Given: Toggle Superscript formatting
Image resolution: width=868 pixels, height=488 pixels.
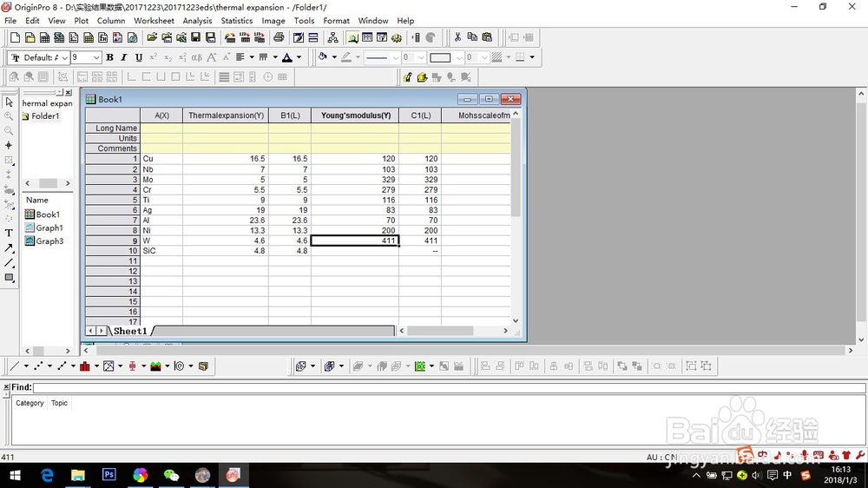Looking at the screenshot, I should point(154,57).
